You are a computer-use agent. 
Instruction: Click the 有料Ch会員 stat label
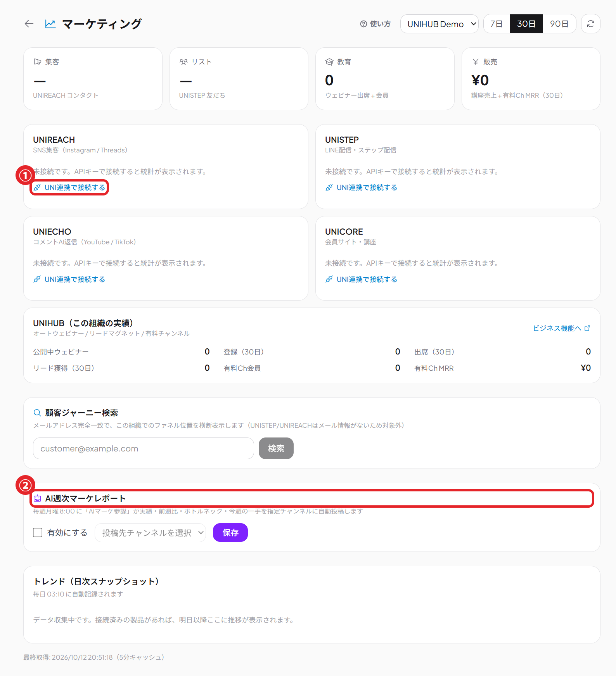point(242,368)
